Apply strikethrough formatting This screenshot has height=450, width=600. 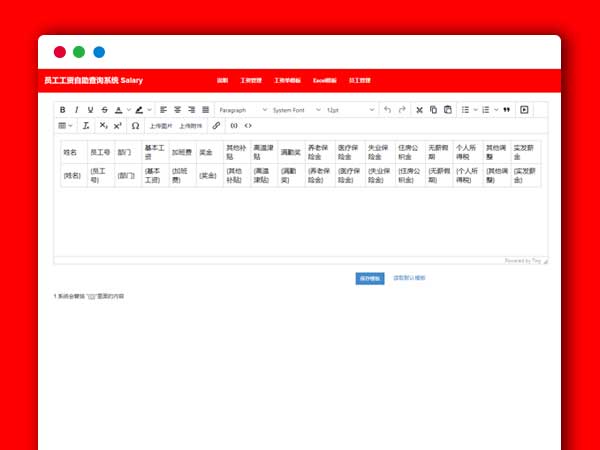click(x=104, y=110)
